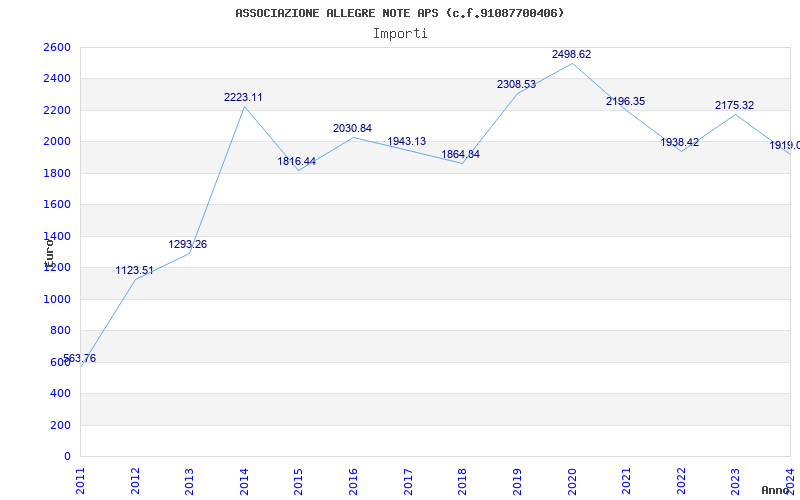The width and height of the screenshot is (800, 500).
Task: Click the x-axis year 2011
Action: [x=80, y=481]
